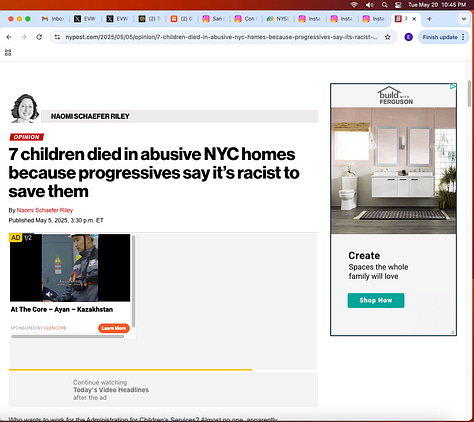
Task: Click the yellow AD badge on video
Action: pos(16,238)
